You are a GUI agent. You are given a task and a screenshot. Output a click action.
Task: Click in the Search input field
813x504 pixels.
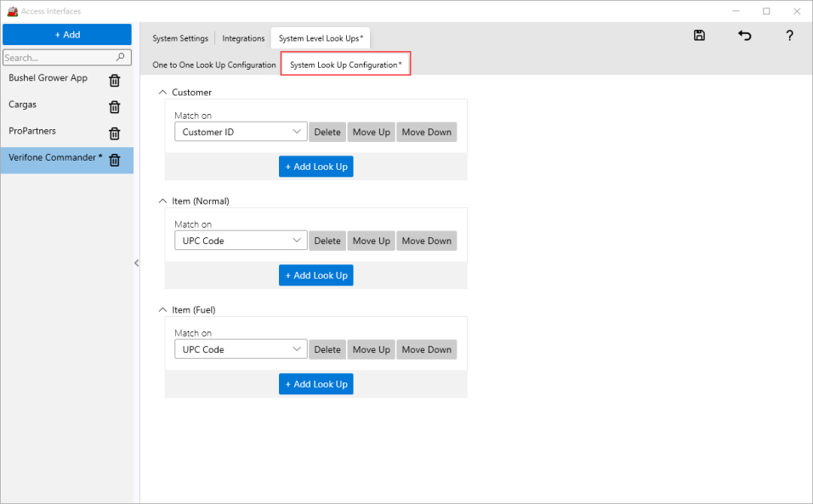(58, 58)
